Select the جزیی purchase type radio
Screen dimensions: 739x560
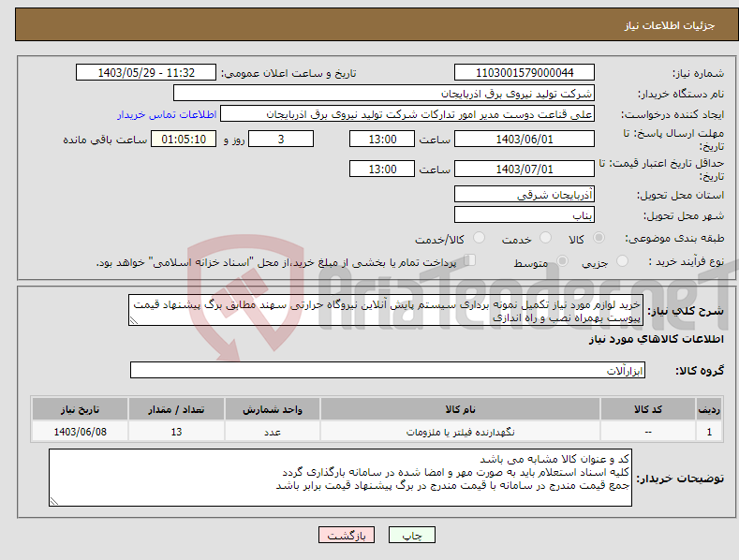(x=622, y=261)
